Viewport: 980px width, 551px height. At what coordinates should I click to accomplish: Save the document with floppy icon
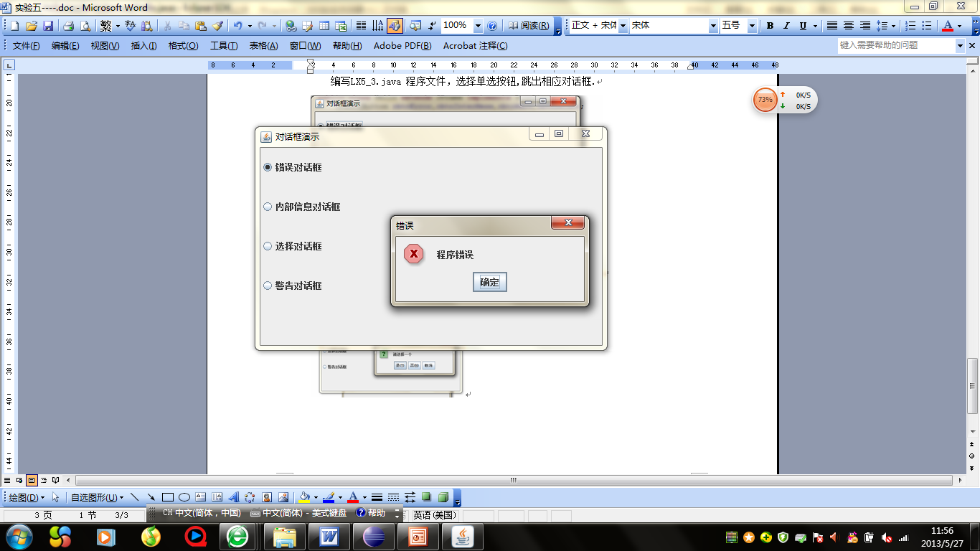48,26
